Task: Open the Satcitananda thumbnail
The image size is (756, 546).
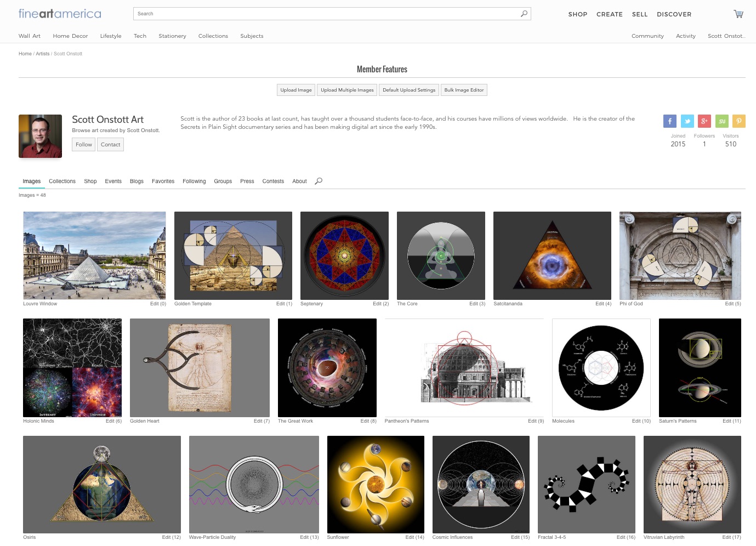Action: point(552,255)
